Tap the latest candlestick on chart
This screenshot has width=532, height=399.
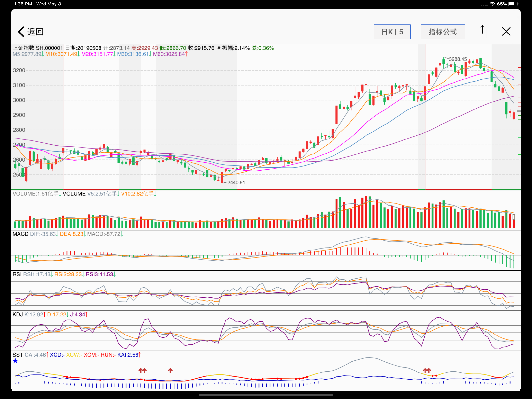(514, 115)
